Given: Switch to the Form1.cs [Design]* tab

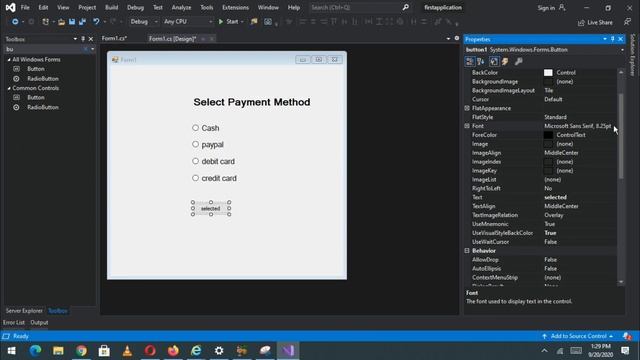Looking at the screenshot, I should pos(172,39).
